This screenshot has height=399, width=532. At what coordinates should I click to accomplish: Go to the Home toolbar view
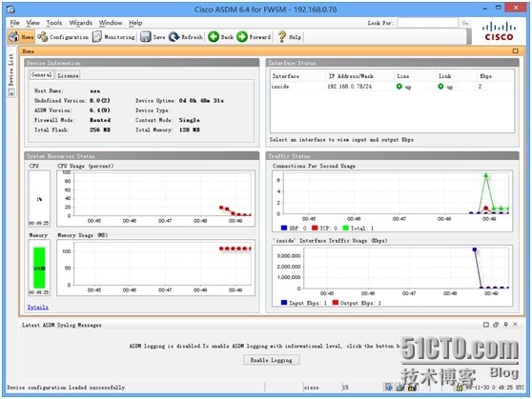pos(21,36)
